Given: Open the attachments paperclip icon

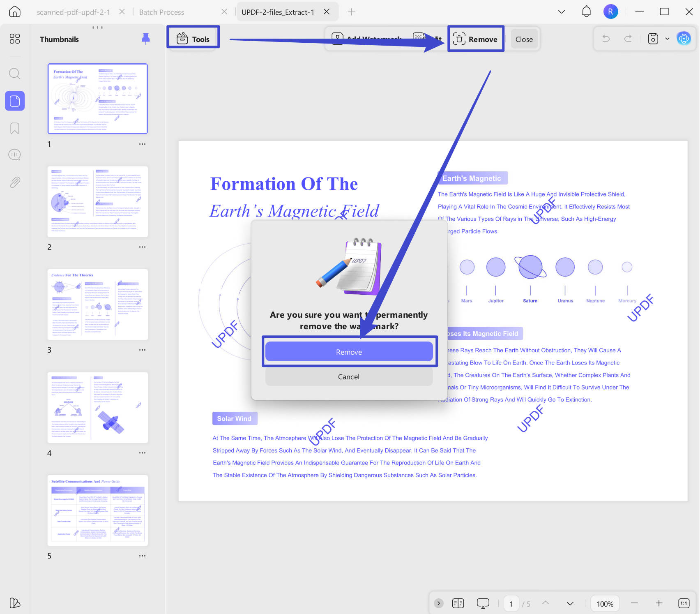Looking at the screenshot, I should click(x=15, y=182).
